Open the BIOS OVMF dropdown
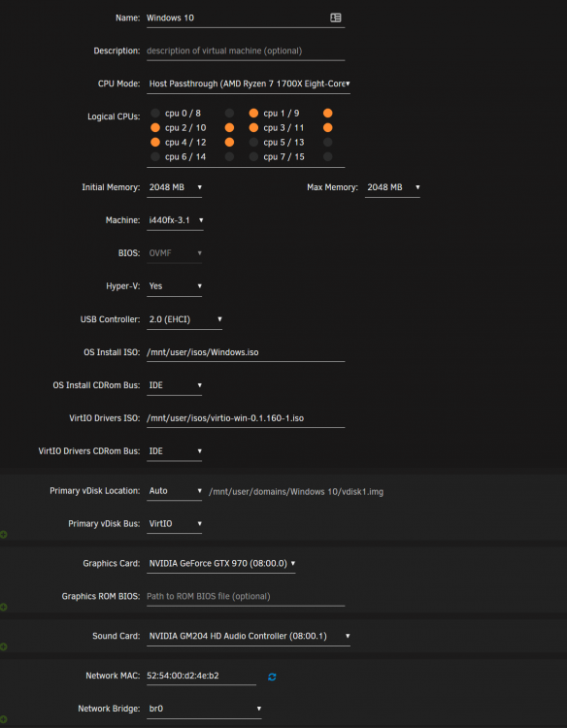Viewport: 567px width, 728px height. click(x=174, y=253)
